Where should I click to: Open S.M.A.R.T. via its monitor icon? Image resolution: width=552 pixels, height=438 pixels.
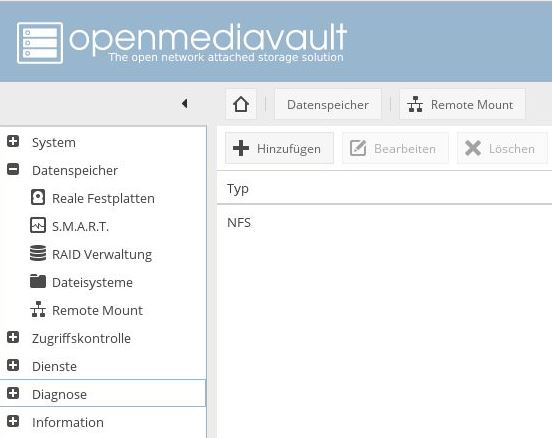pos(38,225)
